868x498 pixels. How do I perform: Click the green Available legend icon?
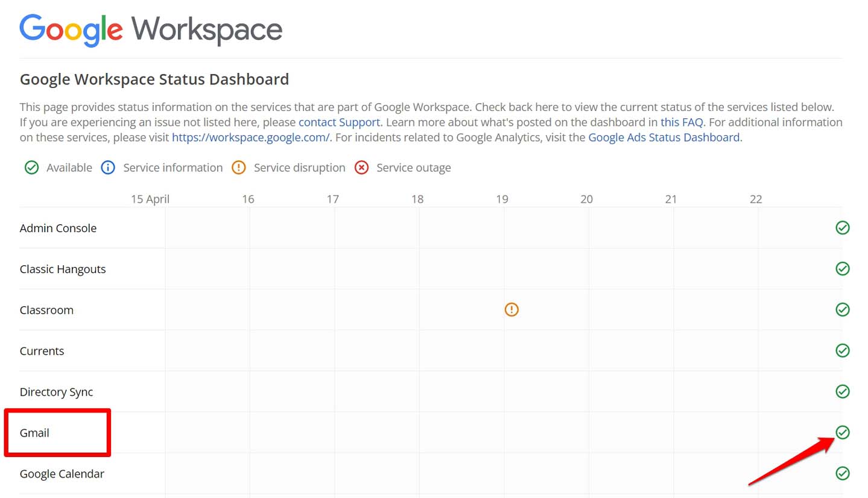(31, 168)
